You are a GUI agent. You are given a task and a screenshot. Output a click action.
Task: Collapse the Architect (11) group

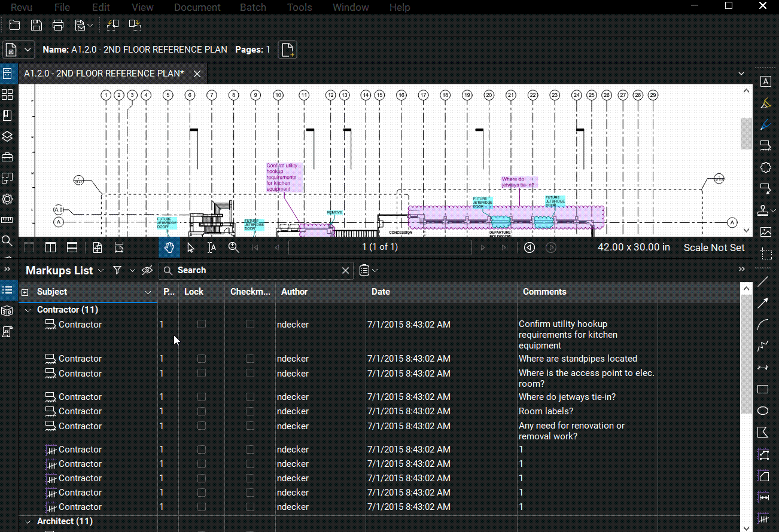coord(28,521)
